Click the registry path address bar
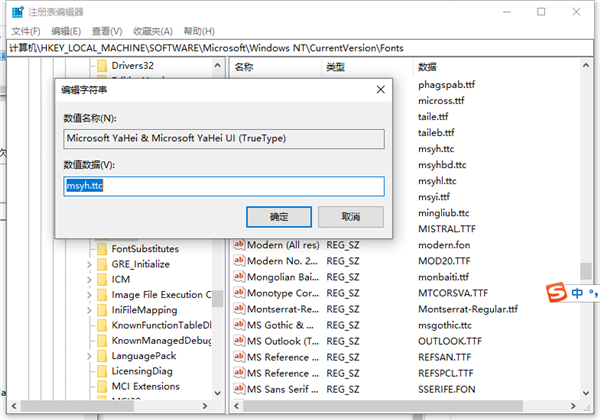 [300, 48]
